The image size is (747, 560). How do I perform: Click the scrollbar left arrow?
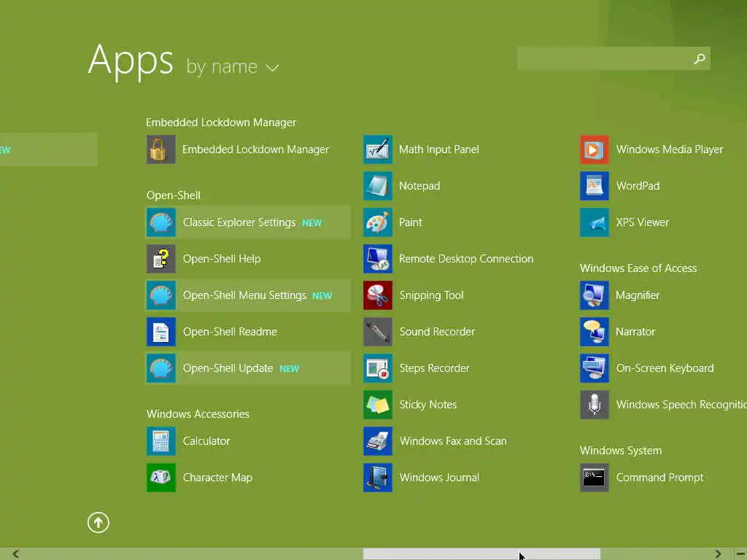pos(16,554)
